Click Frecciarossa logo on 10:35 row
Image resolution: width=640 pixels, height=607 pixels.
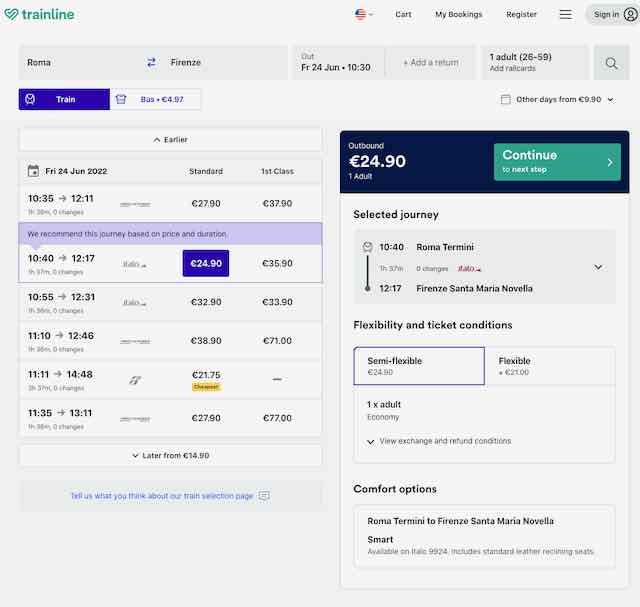point(135,204)
